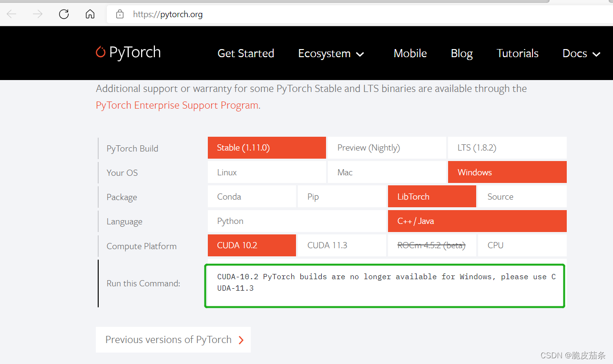This screenshot has height=364, width=613.
Task: Open the Get Started page
Action: click(x=246, y=53)
